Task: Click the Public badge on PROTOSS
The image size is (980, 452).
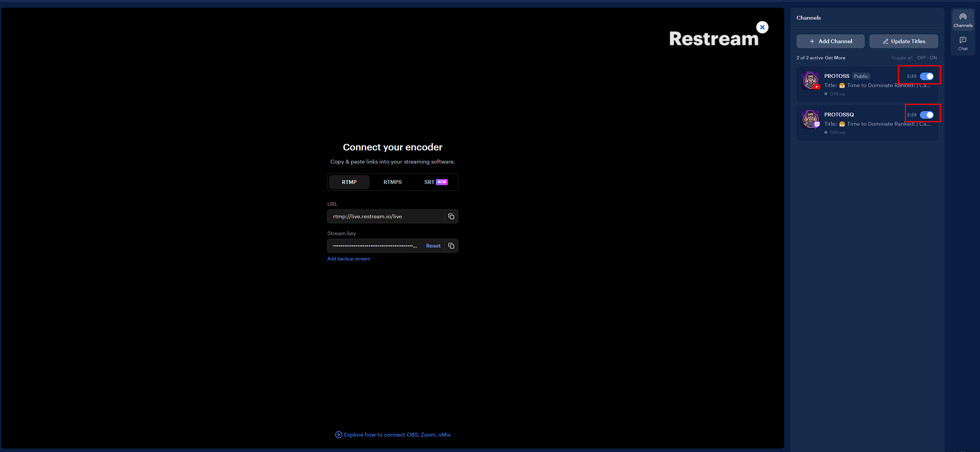Action: tap(861, 76)
